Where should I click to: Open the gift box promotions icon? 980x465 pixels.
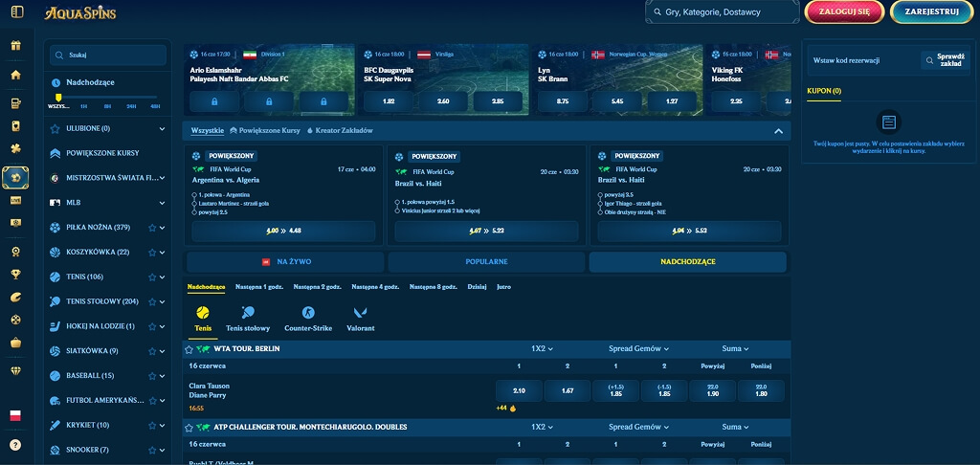point(15,45)
